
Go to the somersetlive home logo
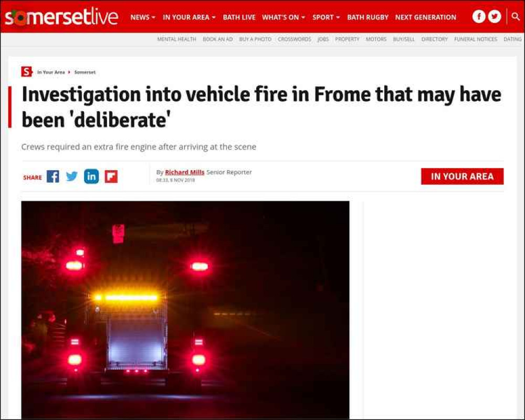tap(61, 17)
